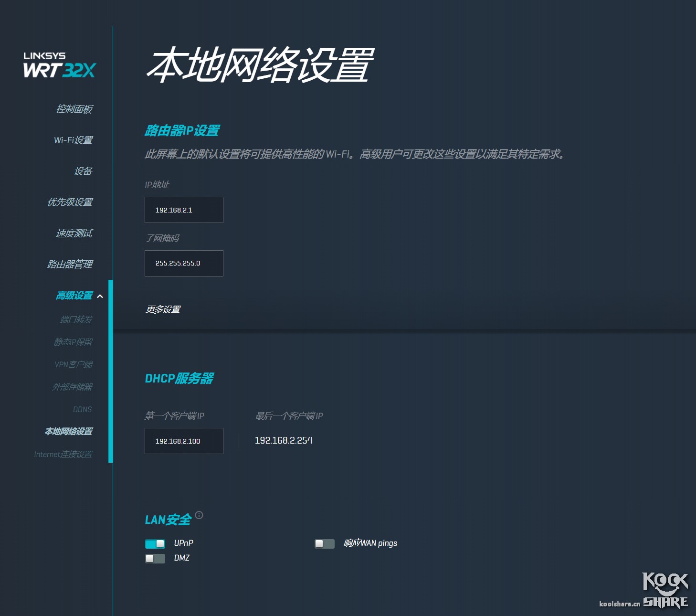This screenshot has height=616, width=696.
Task: Go to 速度测试
Action: [75, 233]
